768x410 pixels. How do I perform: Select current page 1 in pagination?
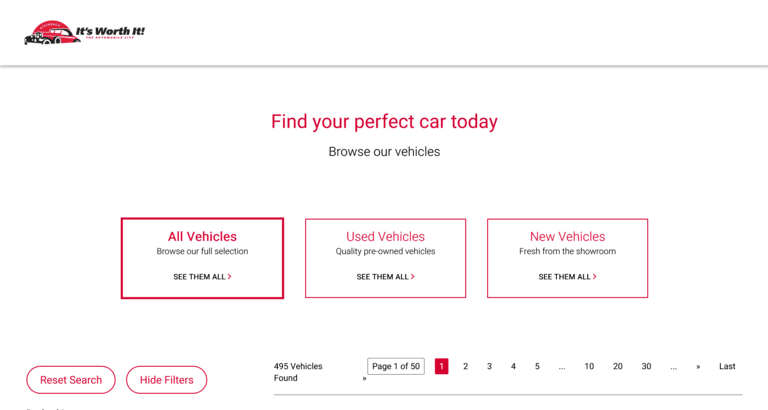[441, 366]
